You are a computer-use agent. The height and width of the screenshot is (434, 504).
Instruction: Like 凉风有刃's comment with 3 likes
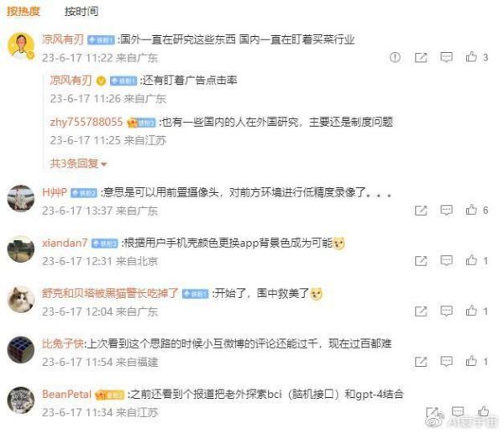click(471, 57)
